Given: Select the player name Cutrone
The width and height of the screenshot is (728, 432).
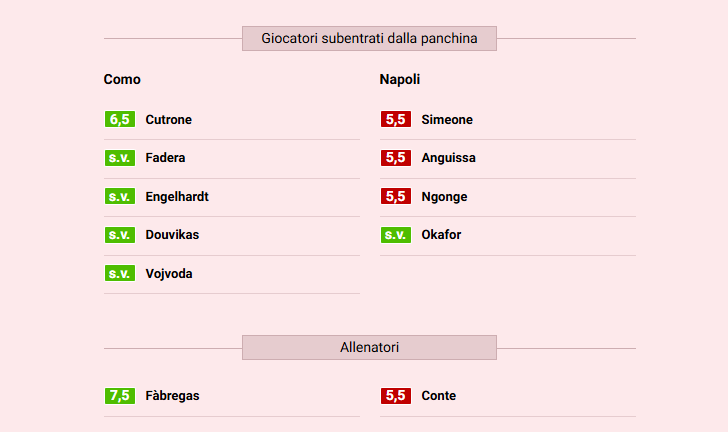Looking at the screenshot, I should (x=168, y=120).
